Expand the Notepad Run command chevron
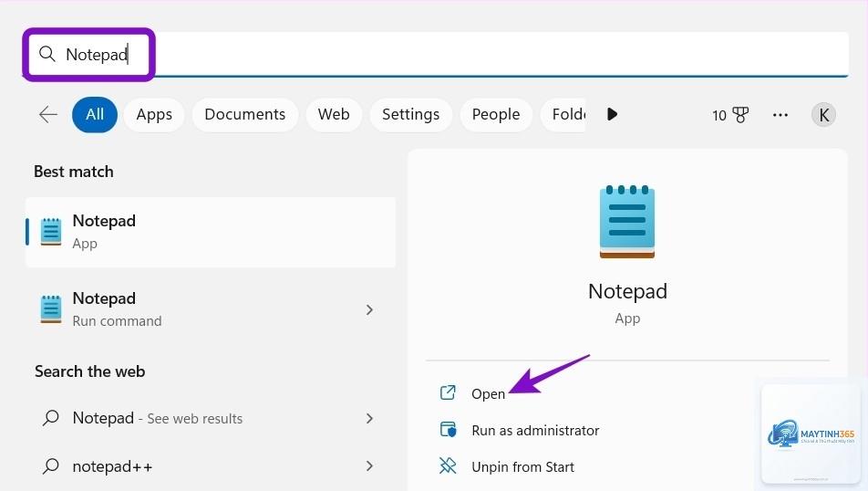 pos(369,309)
